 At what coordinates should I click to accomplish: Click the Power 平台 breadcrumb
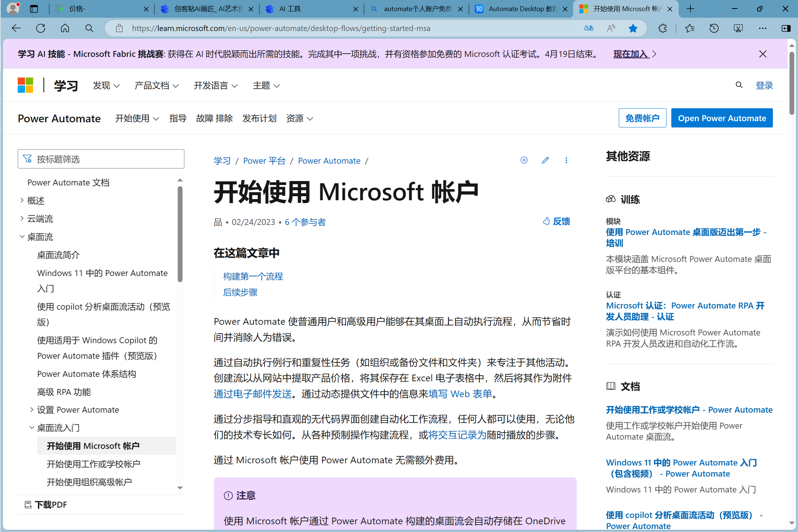264,161
